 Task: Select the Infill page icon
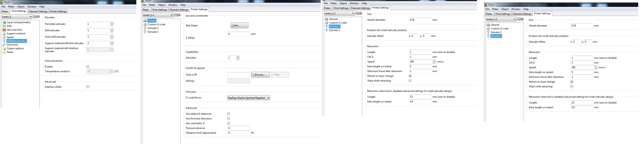[x=4, y=26]
